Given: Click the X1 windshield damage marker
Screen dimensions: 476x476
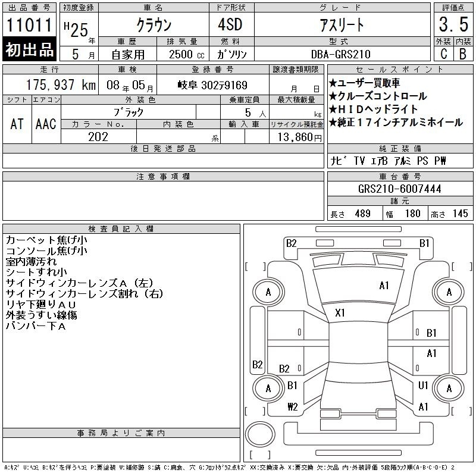Looking at the screenshot, I should pos(340,313).
